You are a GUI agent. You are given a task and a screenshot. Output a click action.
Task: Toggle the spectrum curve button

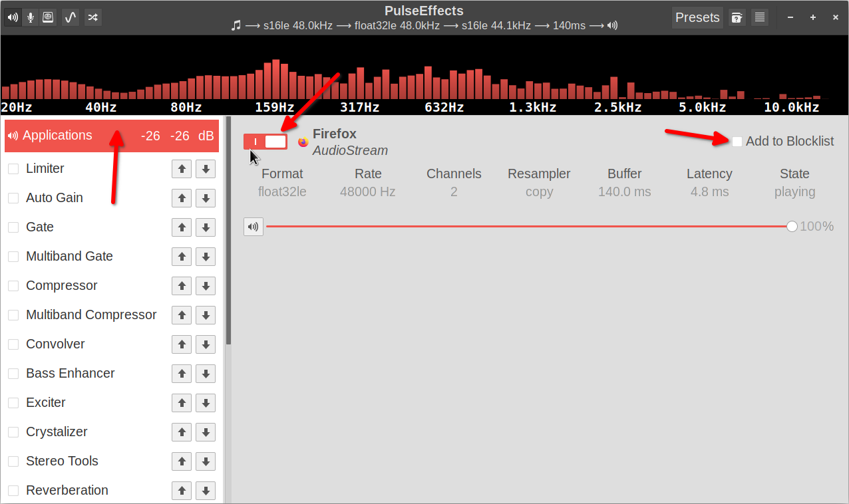tap(71, 17)
